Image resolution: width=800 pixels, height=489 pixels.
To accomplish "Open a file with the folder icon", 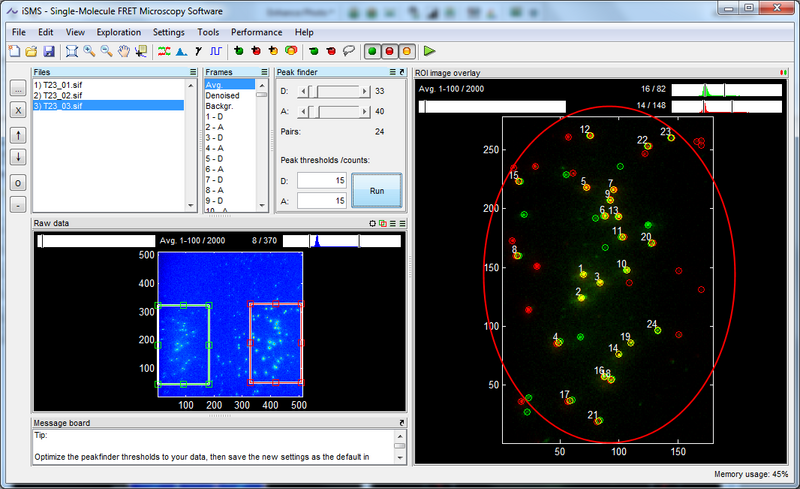I will point(32,50).
